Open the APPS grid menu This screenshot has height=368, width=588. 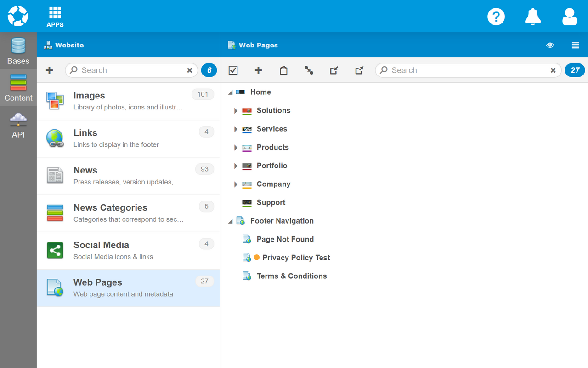(x=55, y=17)
